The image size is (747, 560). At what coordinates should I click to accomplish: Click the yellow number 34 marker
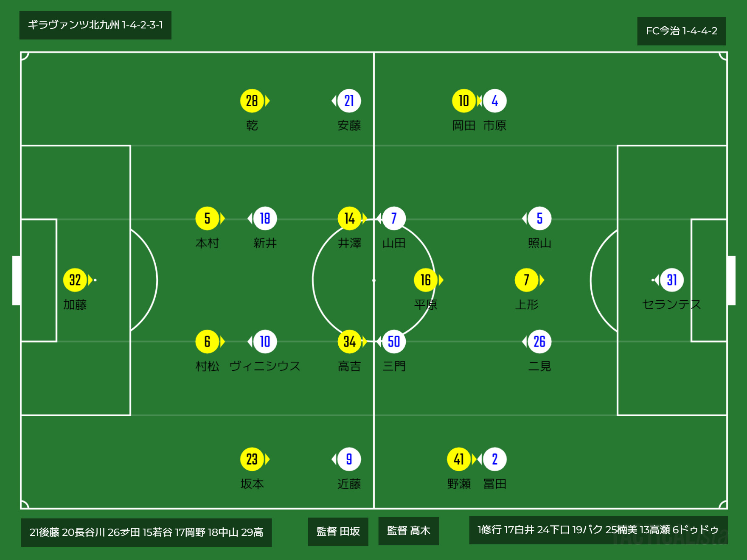point(349,342)
